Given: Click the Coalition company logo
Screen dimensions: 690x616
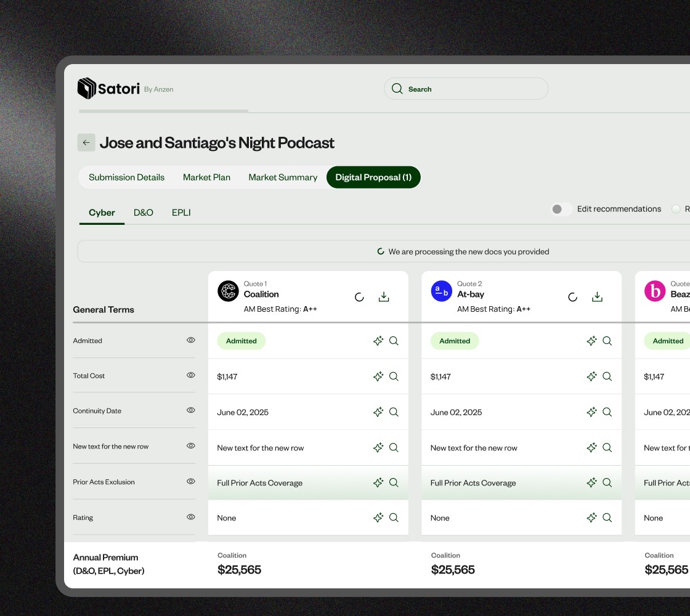Looking at the screenshot, I should pos(228,291).
